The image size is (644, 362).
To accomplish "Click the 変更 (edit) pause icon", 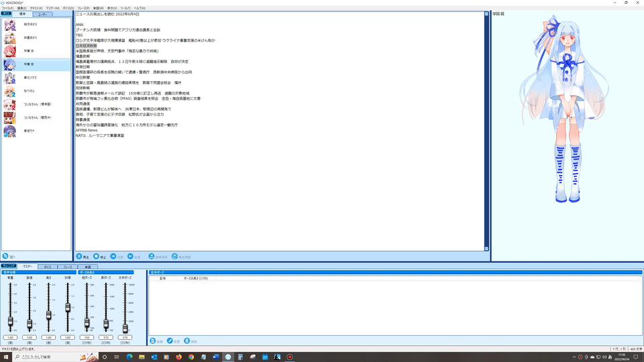I will click(170, 341).
